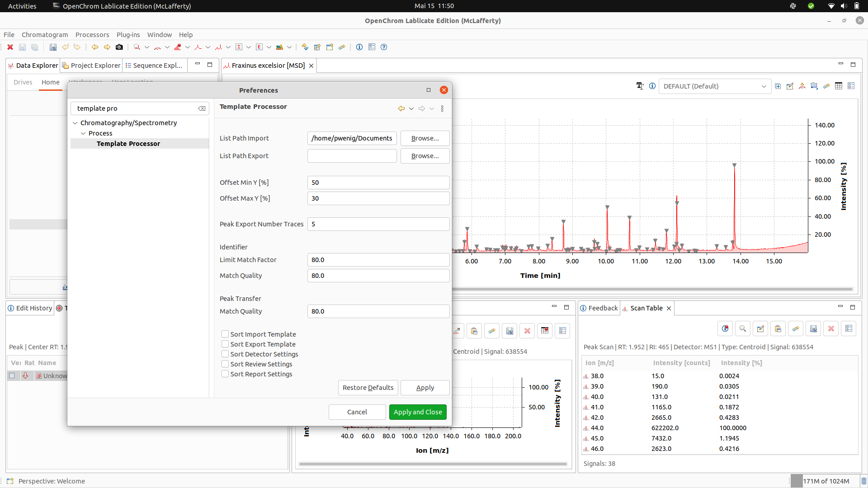The image size is (868, 488).
Task: Open the table view icon near DEFAULT selector
Action: pos(839,86)
